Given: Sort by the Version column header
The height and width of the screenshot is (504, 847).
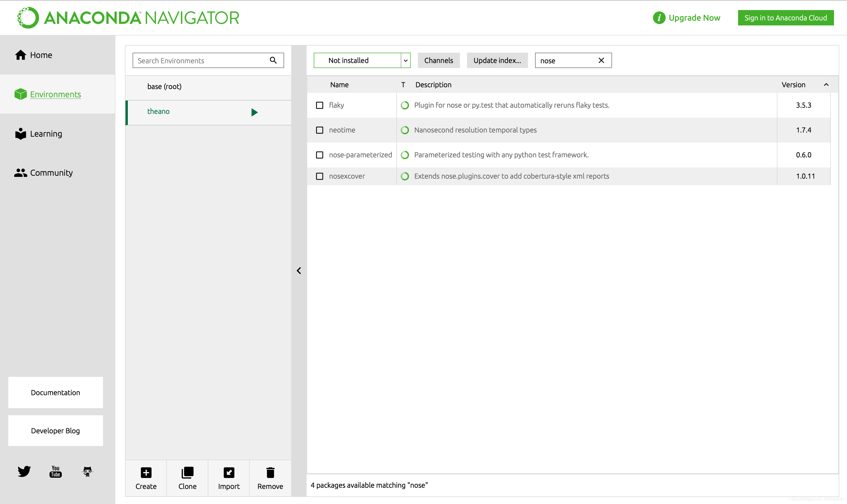Looking at the screenshot, I should [x=793, y=85].
